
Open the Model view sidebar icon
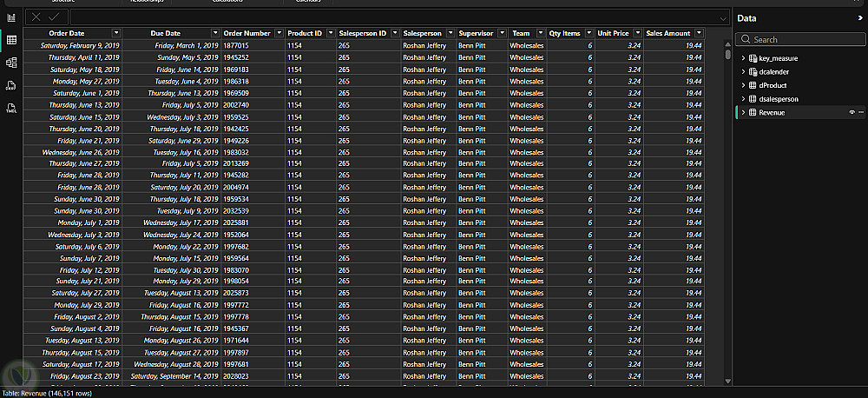(11, 63)
